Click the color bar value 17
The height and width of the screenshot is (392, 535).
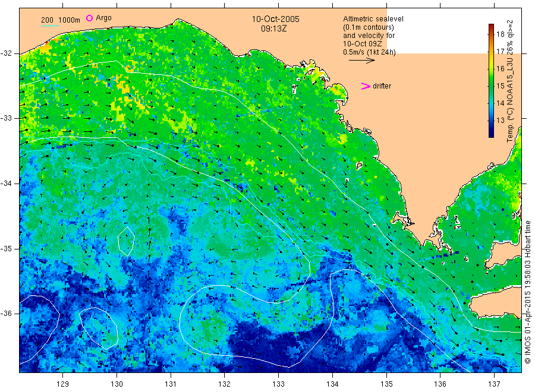pyautogui.click(x=500, y=52)
